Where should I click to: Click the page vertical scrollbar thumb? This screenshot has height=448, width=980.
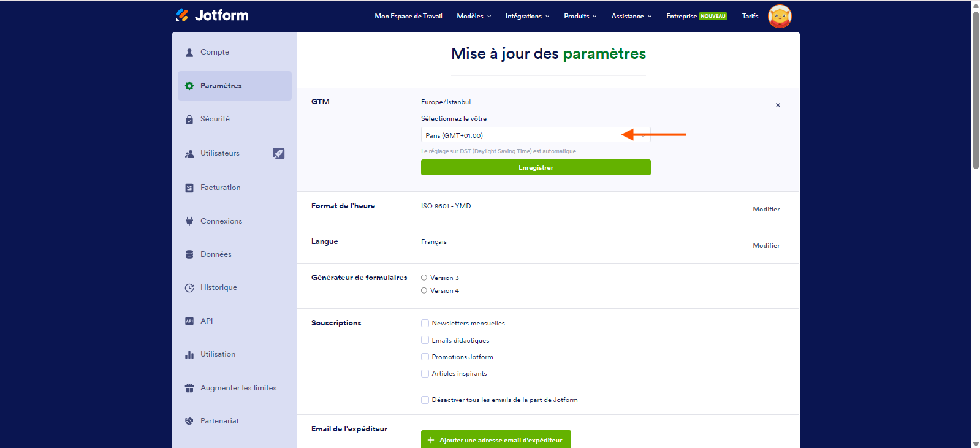(976, 90)
